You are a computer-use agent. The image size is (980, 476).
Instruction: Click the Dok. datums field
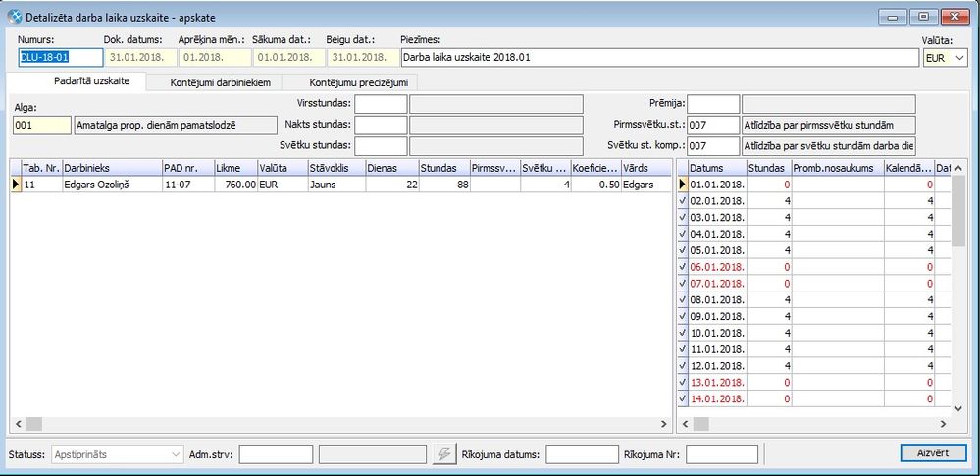tap(140, 58)
